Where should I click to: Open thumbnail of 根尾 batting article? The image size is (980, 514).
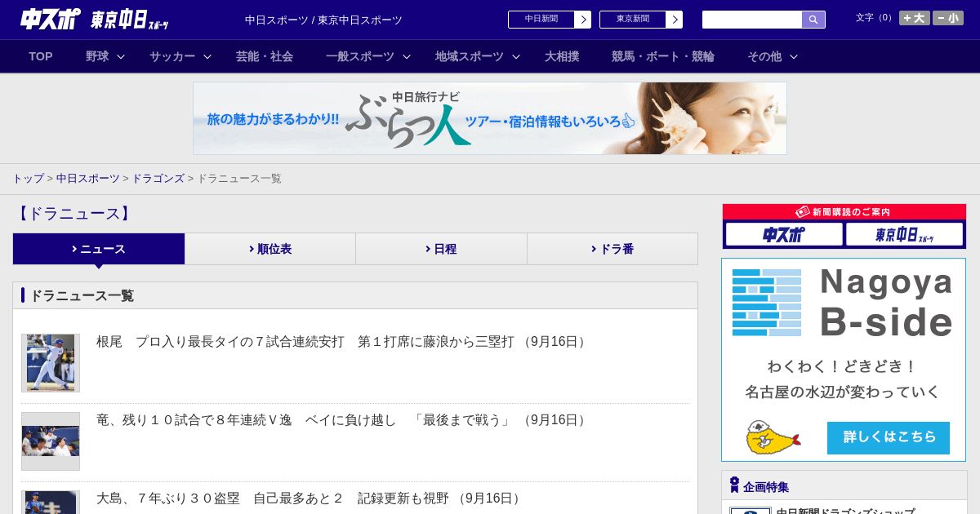click(51, 363)
